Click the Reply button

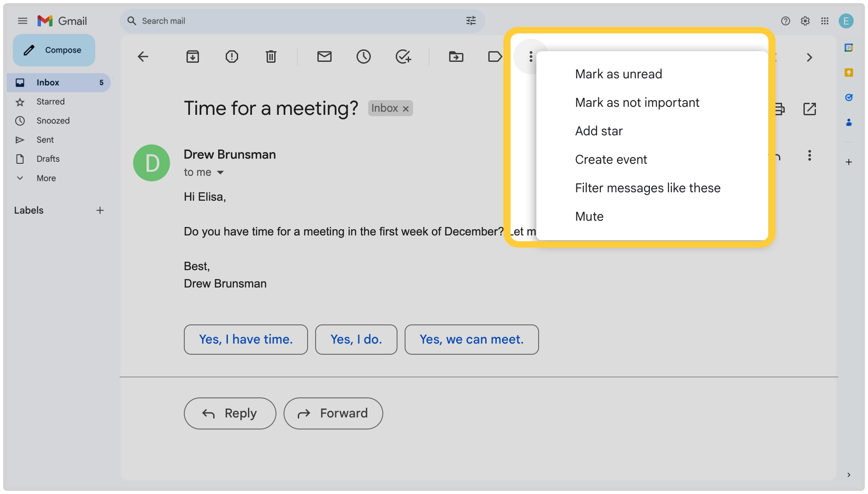coord(230,413)
